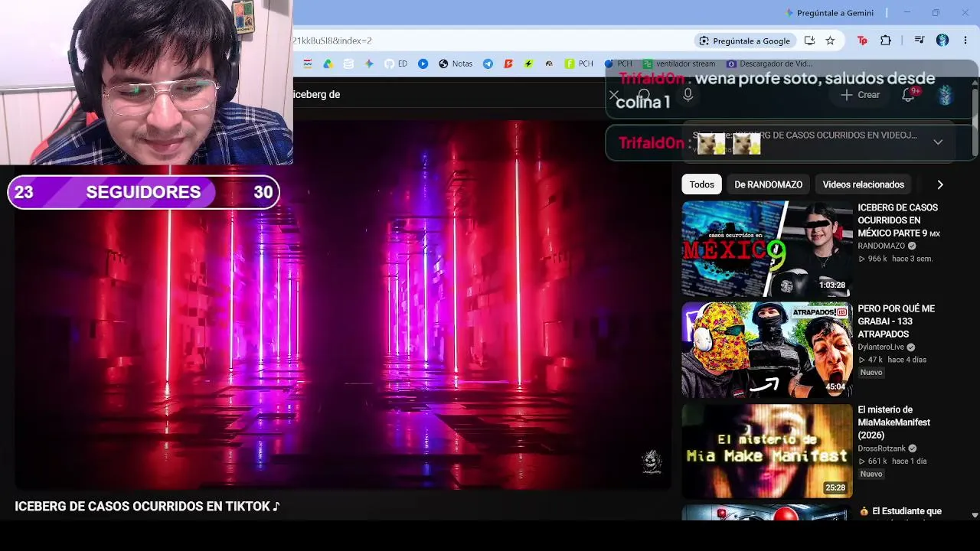Click the '966 k' view count text
Screen dimensions: 980x551
pyautogui.click(x=877, y=259)
